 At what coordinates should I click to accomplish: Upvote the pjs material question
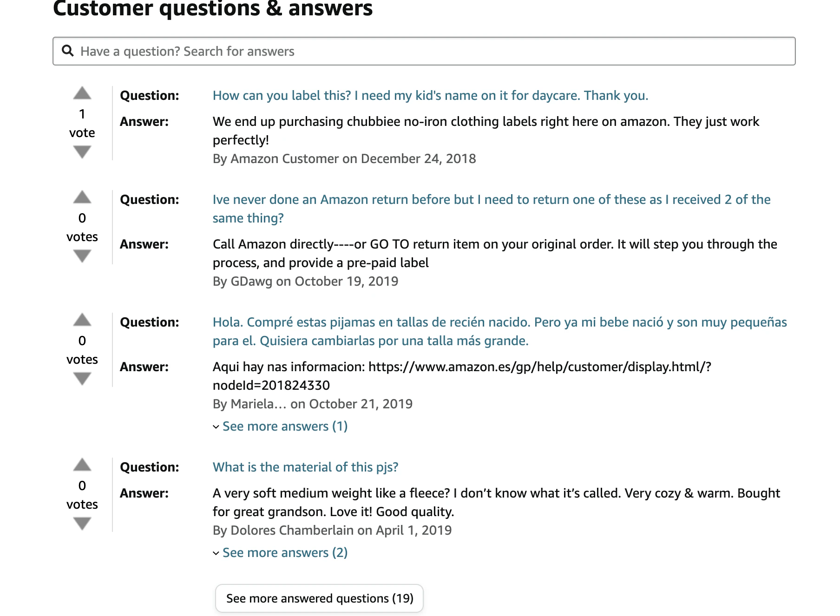[x=82, y=465]
